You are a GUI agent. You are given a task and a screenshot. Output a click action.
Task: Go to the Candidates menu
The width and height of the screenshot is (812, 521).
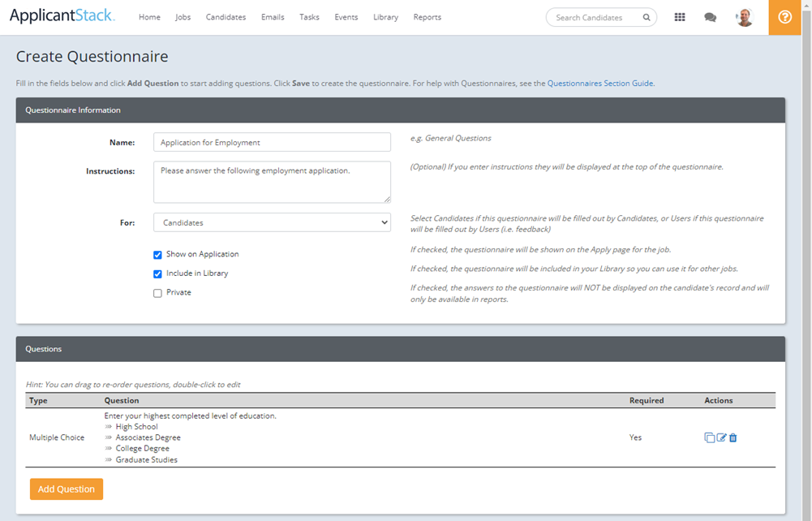tap(226, 17)
